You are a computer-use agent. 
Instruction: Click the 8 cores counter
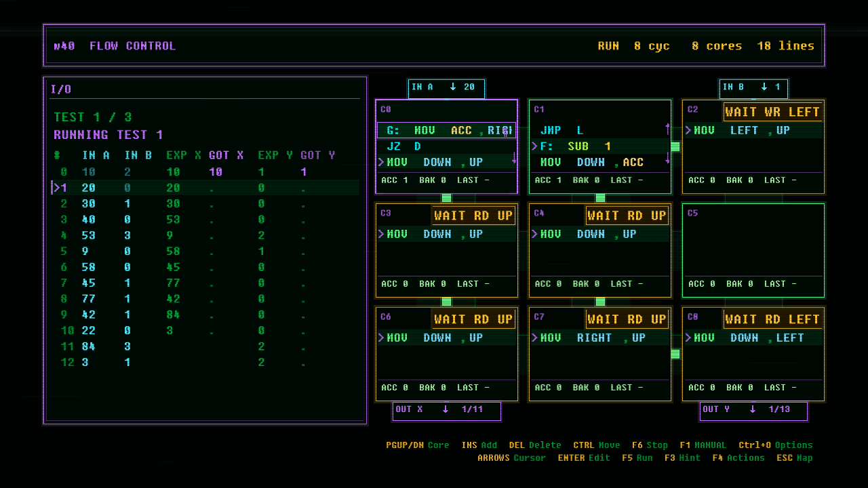[x=716, y=46]
